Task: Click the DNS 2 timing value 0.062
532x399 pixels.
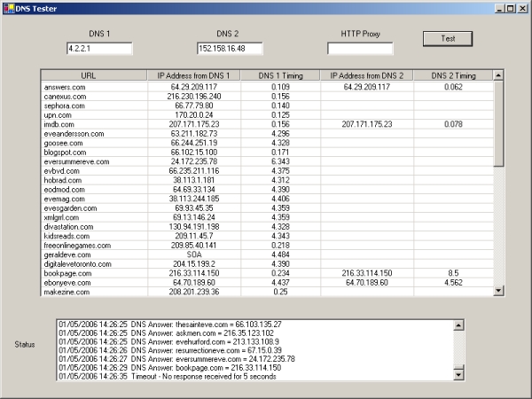Action: coord(453,87)
